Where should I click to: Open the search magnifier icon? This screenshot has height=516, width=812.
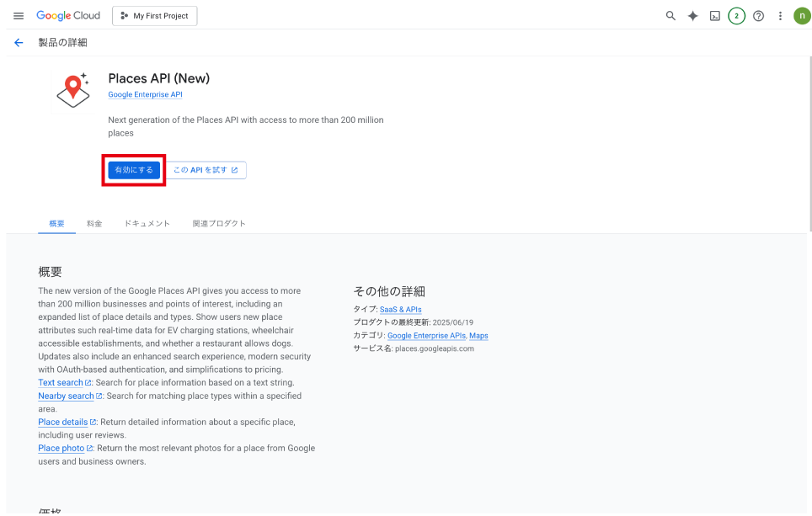pos(670,16)
